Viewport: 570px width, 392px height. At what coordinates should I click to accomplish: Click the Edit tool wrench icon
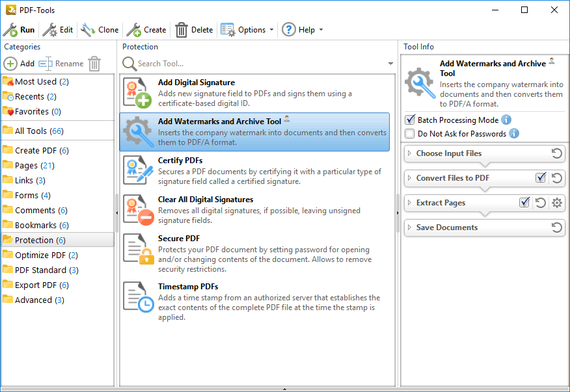[x=50, y=30]
